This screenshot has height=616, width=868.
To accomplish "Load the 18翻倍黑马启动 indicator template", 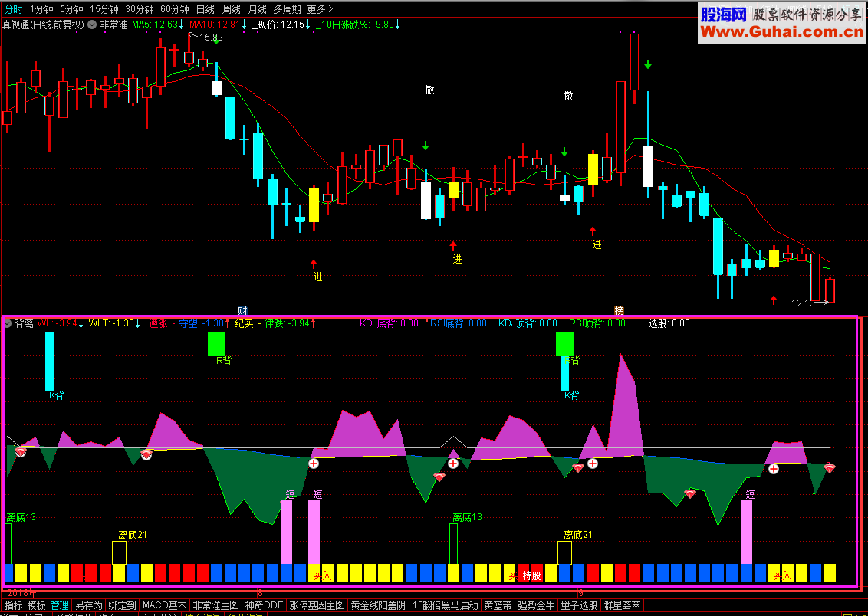I will pyautogui.click(x=445, y=605).
